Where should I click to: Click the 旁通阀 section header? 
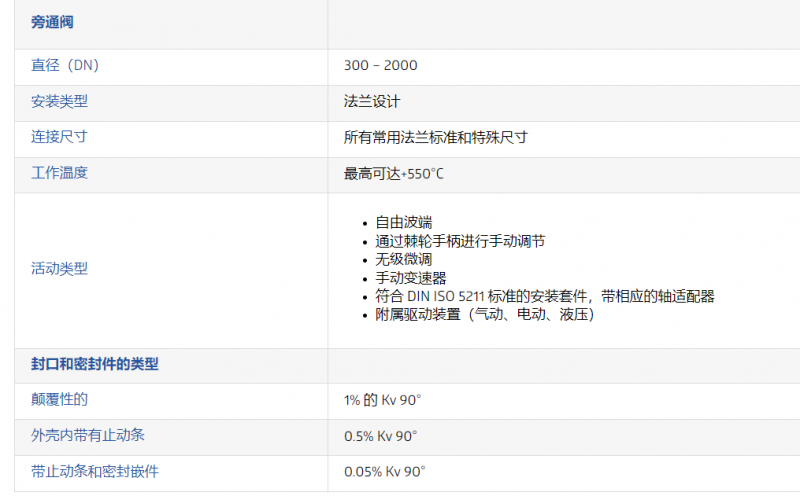[x=52, y=22]
